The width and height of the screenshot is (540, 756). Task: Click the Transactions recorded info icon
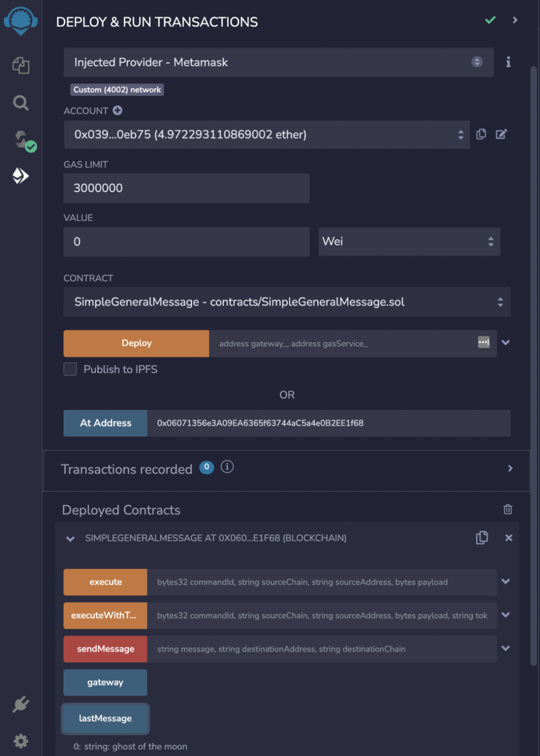(227, 467)
